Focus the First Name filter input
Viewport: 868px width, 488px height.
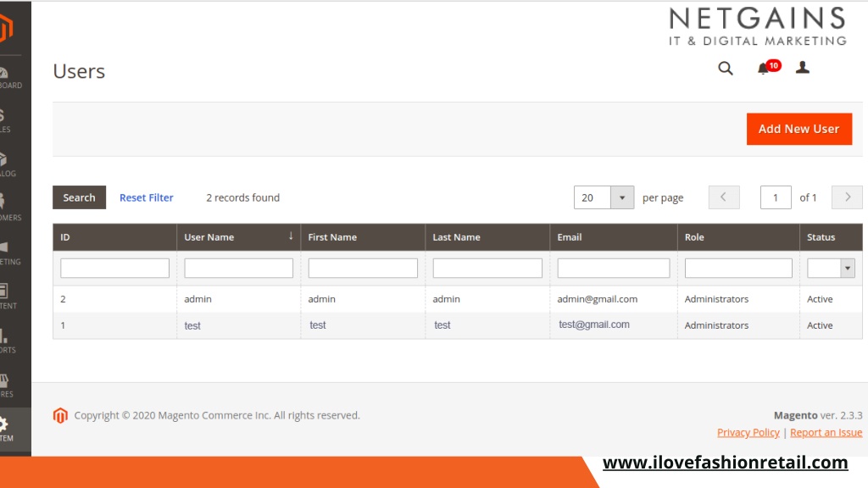click(363, 269)
